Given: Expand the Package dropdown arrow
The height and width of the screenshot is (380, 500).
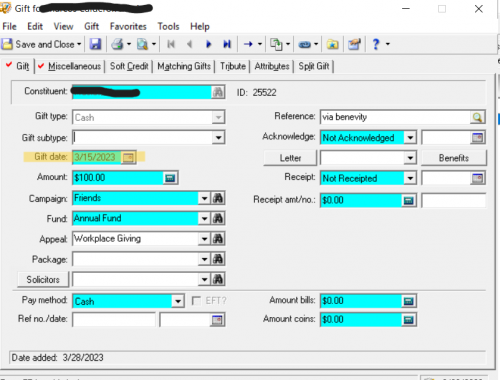Looking at the screenshot, I should [x=204, y=259].
